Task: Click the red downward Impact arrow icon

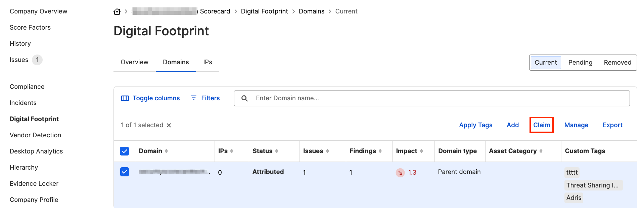Action: [400, 173]
